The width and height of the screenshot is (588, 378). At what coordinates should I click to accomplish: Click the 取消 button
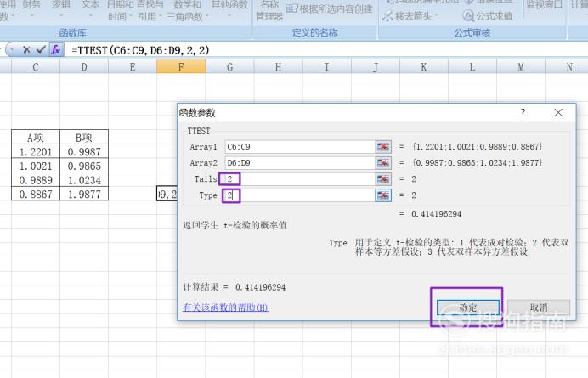pos(539,307)
